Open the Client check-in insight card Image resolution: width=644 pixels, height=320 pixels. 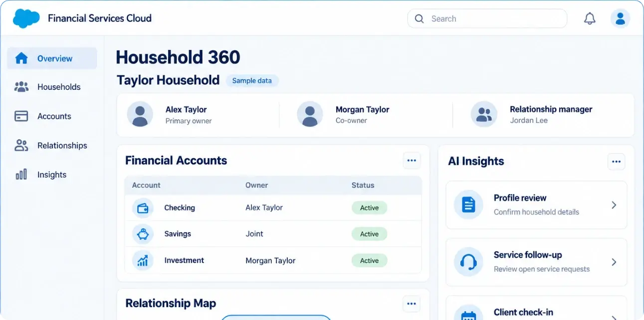(x=536, y=308)
